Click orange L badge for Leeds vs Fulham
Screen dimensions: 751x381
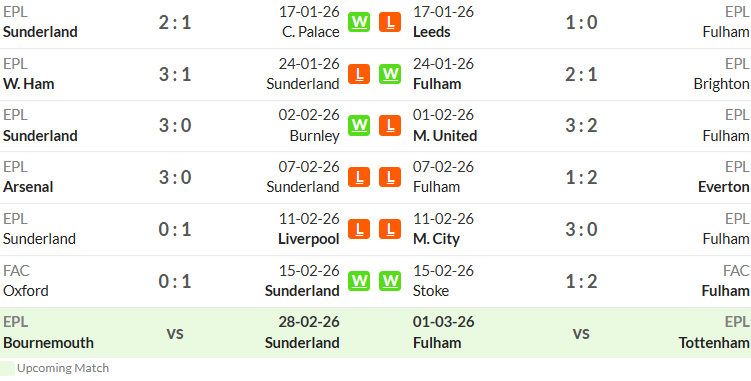coord(390,22)
